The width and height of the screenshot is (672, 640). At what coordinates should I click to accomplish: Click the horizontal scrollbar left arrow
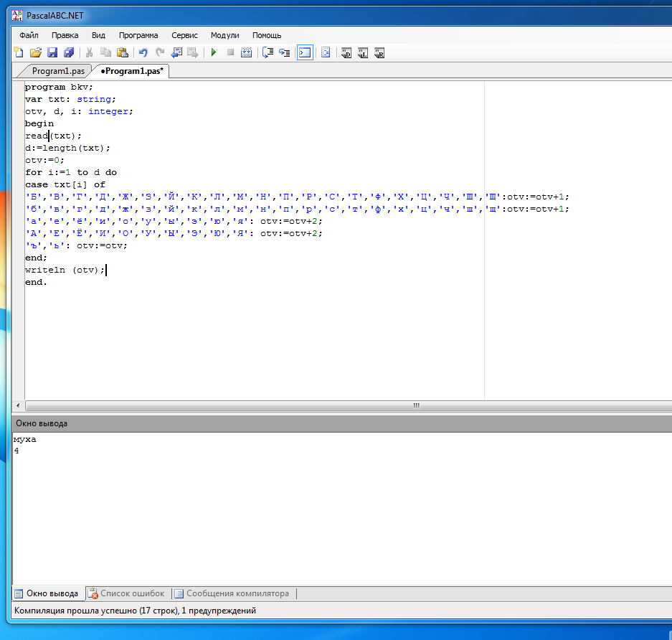click(x=18, y=406)
